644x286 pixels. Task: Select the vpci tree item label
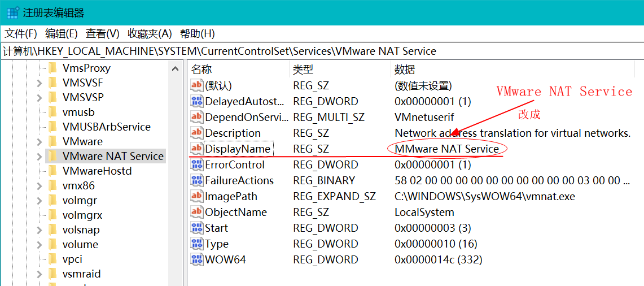[72, 259]
